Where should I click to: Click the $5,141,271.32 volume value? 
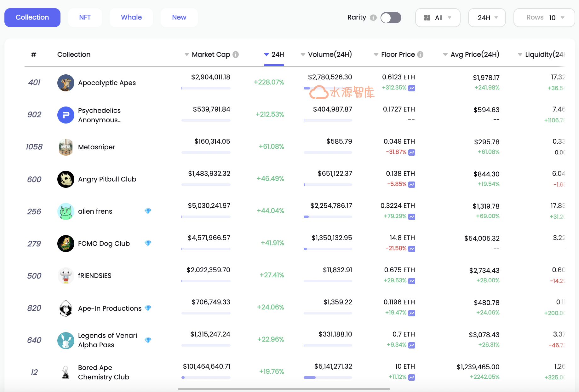(333, 366)
